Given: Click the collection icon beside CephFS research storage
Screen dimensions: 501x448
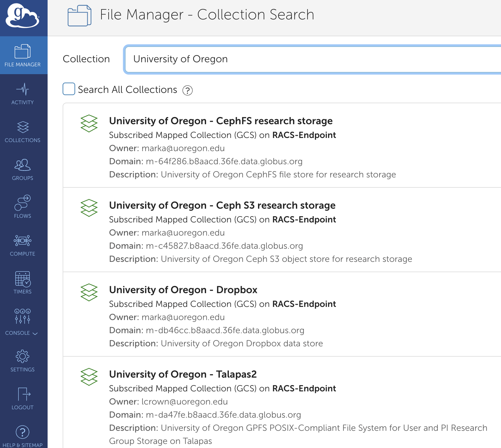Looking at the screenshot, I should (x=89, y=124).
